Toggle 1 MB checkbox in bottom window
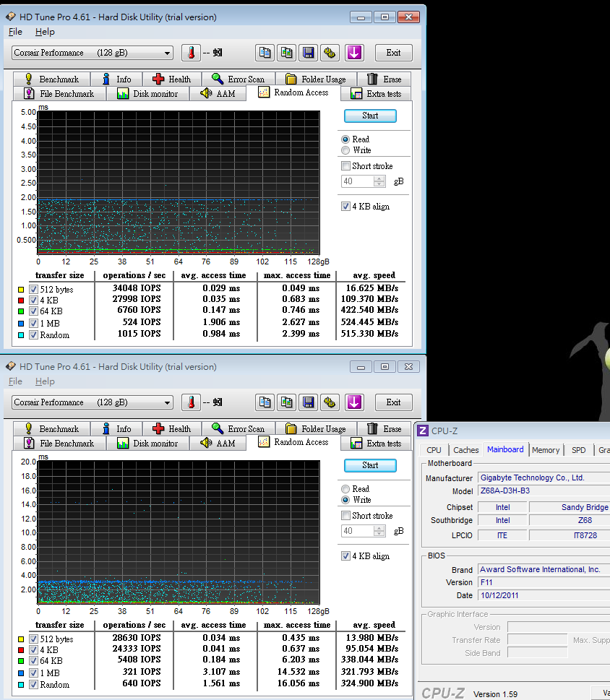Screen dimensions: 610x700 click(33, 673)
